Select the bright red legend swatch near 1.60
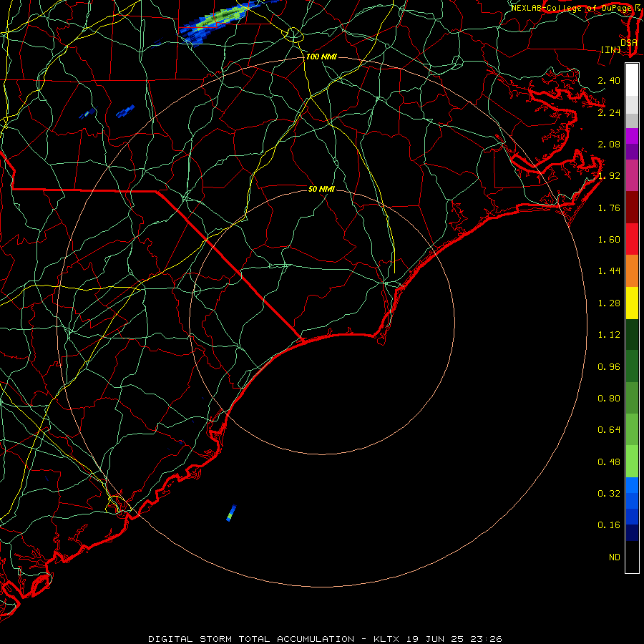The image size is (644, 644). [x=632, y=239]
